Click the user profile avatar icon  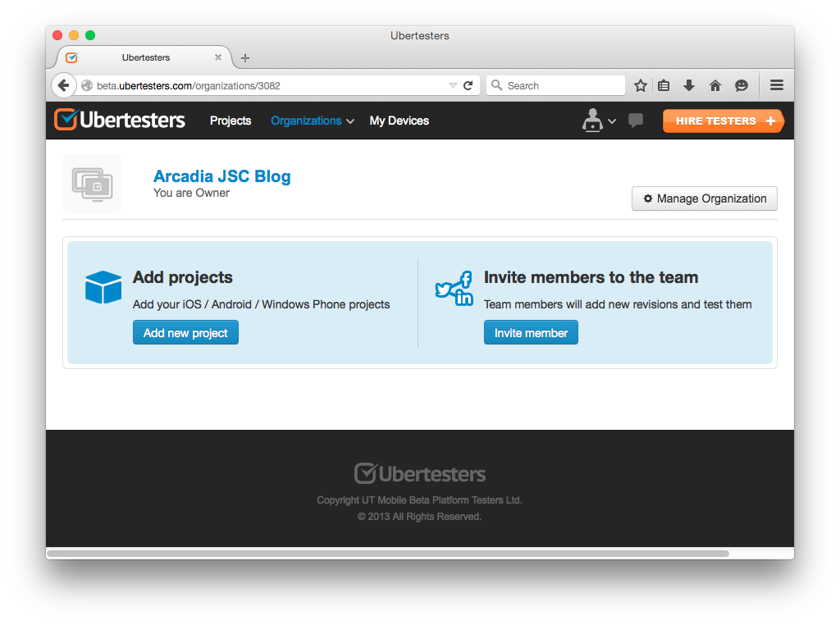[x=592, y=120]
